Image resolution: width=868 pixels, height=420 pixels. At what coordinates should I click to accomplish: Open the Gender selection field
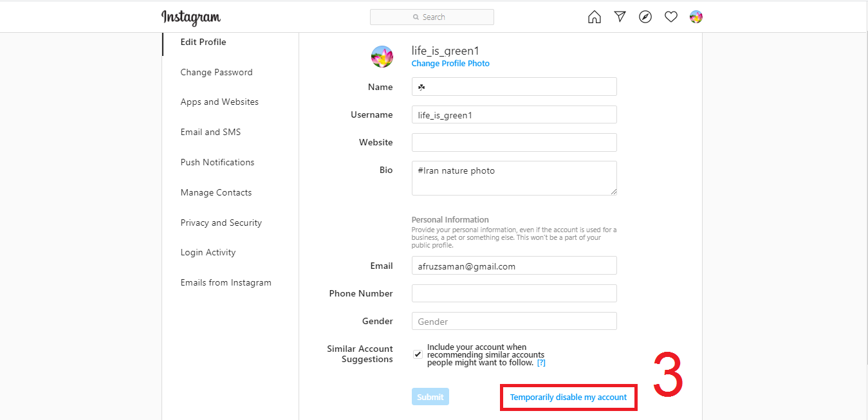tap(514, 321)
